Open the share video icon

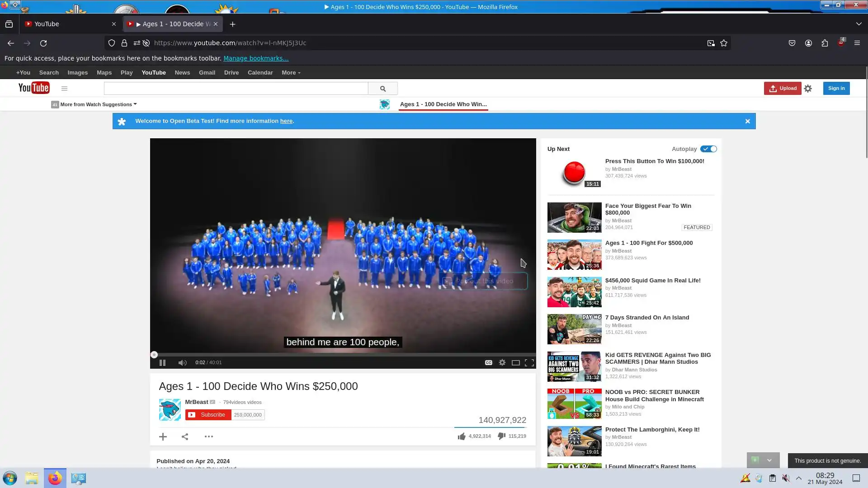(185, 436)
